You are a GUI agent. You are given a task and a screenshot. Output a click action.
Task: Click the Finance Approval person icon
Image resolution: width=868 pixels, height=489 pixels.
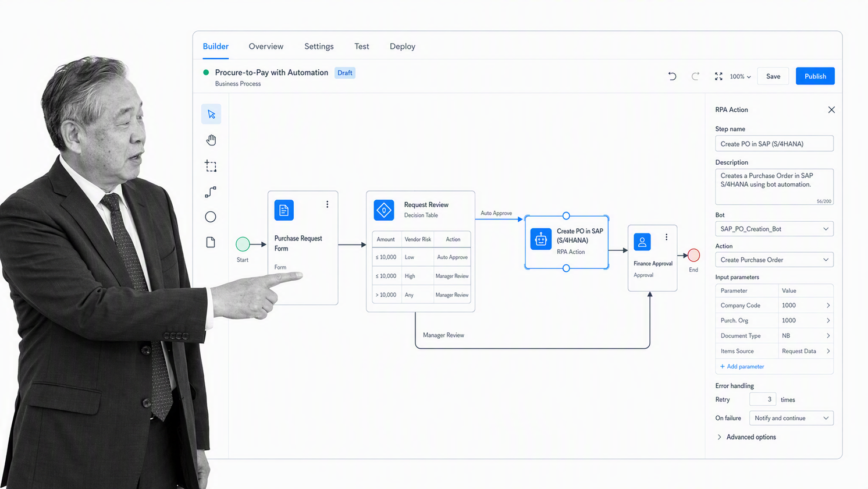coord(642,242)
